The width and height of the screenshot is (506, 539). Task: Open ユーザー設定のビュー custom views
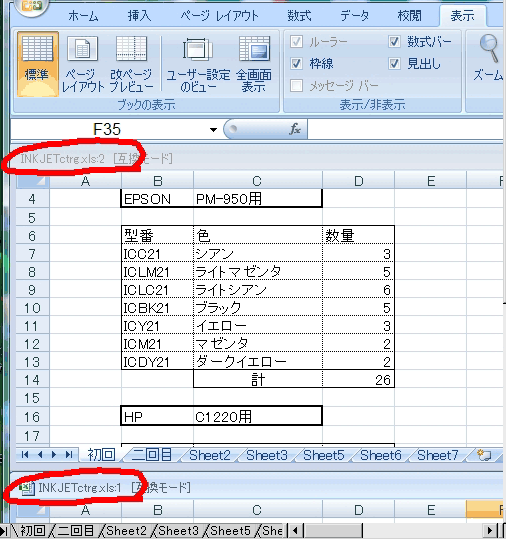click(198, 63)
